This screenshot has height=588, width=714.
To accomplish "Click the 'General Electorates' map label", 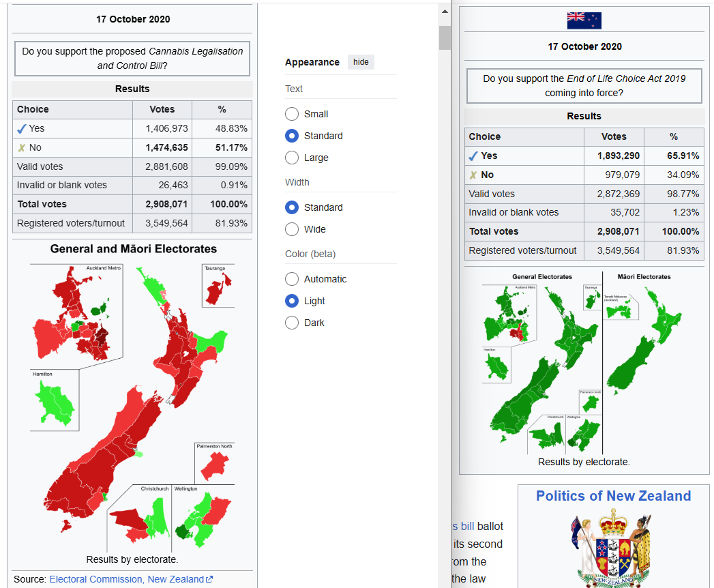I will 542,276.
